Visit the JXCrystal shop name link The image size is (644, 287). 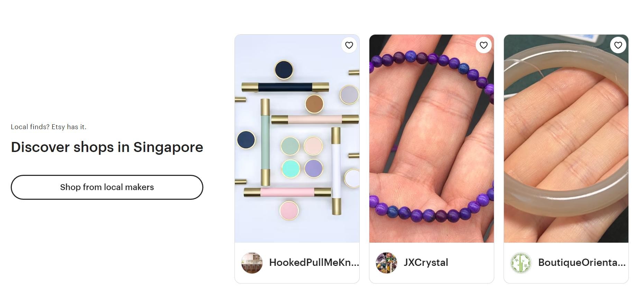tap(426, 262)
